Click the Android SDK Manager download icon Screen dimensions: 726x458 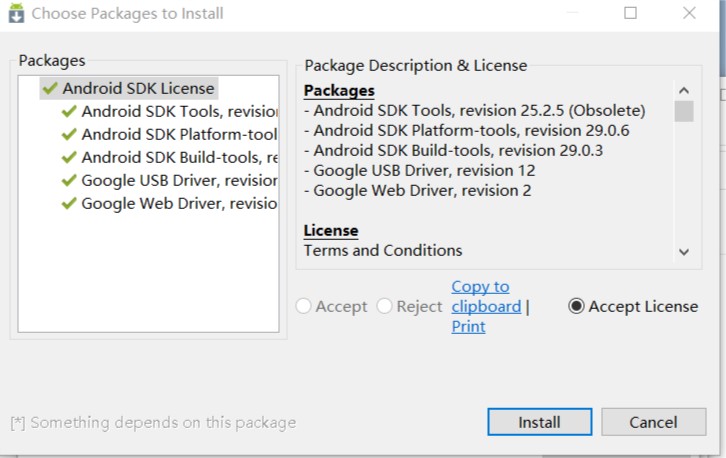16,13
